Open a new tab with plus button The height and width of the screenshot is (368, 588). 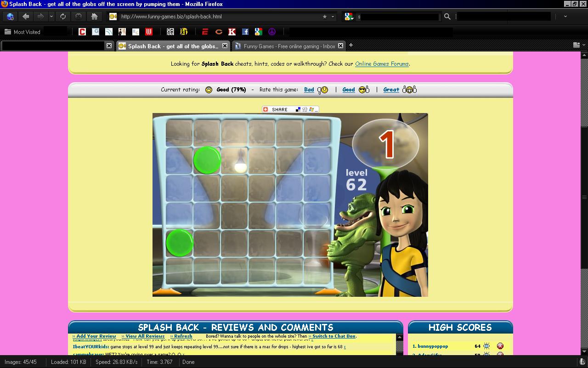pyautogui.click(x=351, y=45)
